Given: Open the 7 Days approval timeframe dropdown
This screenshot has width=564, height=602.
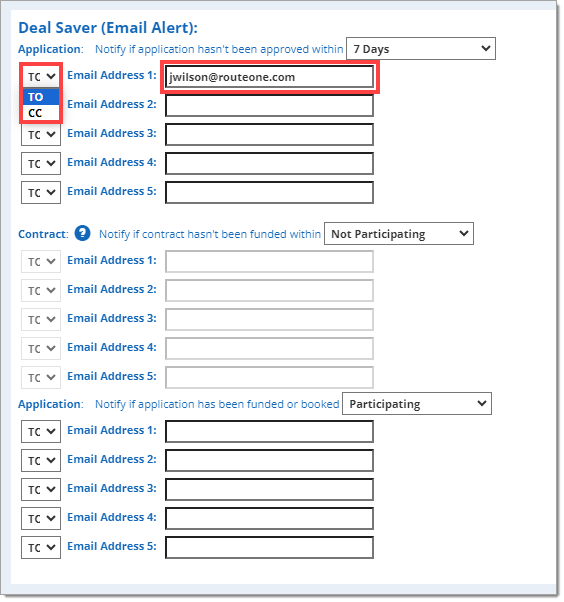Looking at the screenshot, I should [x=421, y=49].
